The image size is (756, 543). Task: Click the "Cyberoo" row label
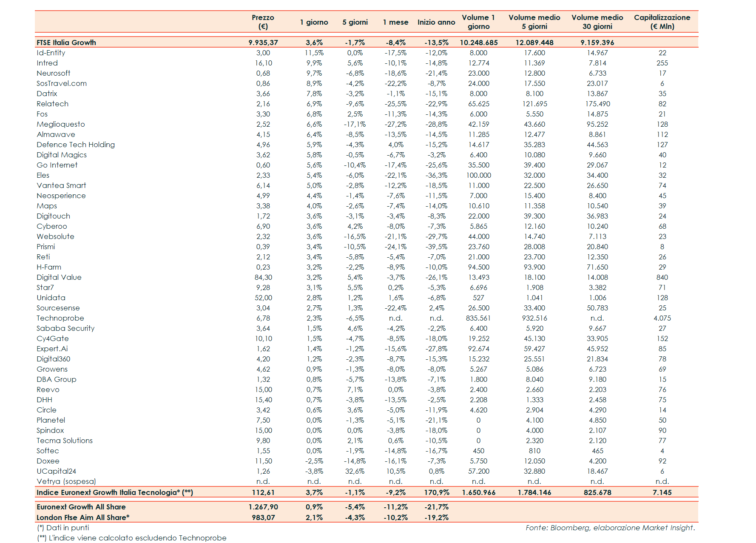pyautogui.click(x=52, y=226)
